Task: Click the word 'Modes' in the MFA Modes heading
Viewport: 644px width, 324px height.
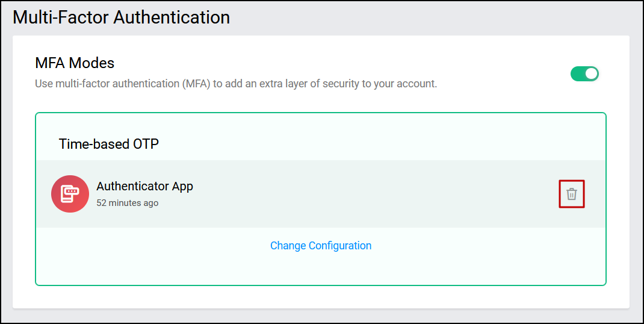Action: tap(94, 63)
